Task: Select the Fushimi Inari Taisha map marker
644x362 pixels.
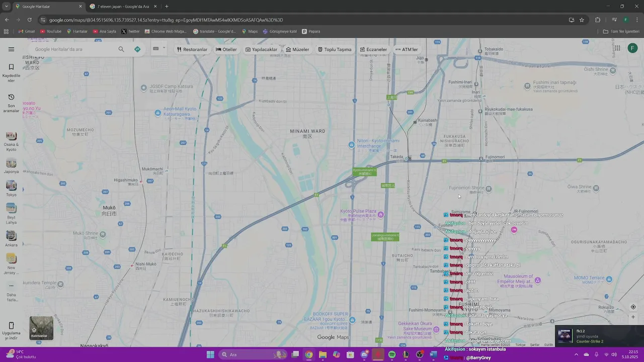Action: click(x=528, y=86)
